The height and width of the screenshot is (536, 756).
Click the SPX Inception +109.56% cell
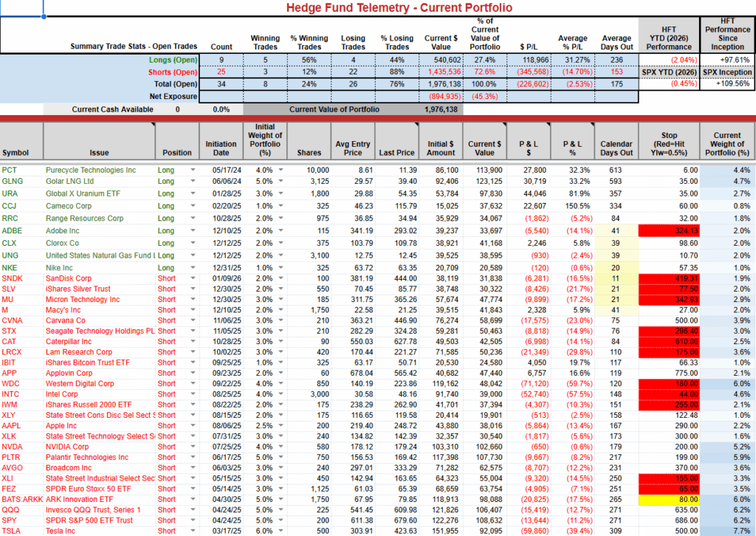(x=727, y=84)
